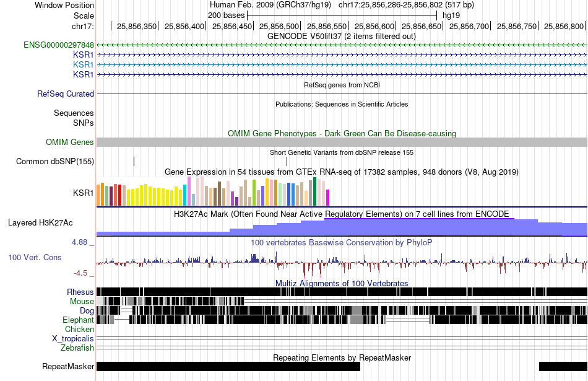Click the Rhesus alignment black block row

click(x=342, y=292)
